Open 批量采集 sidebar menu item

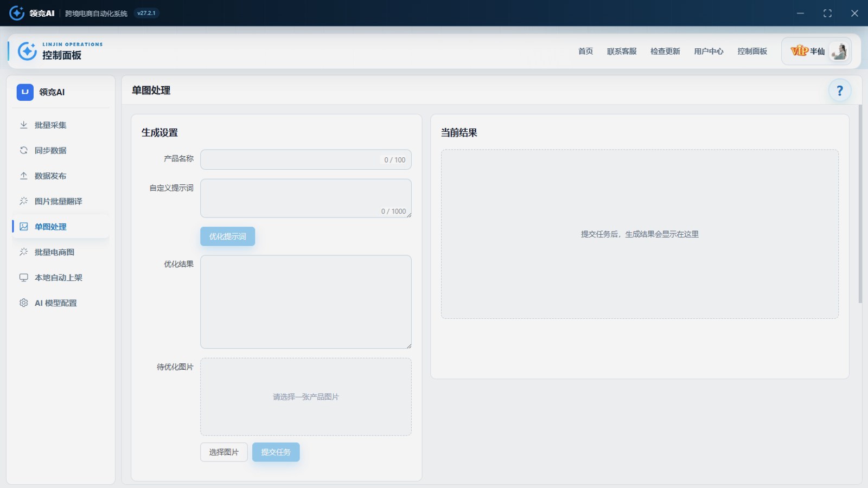(61, 125)
